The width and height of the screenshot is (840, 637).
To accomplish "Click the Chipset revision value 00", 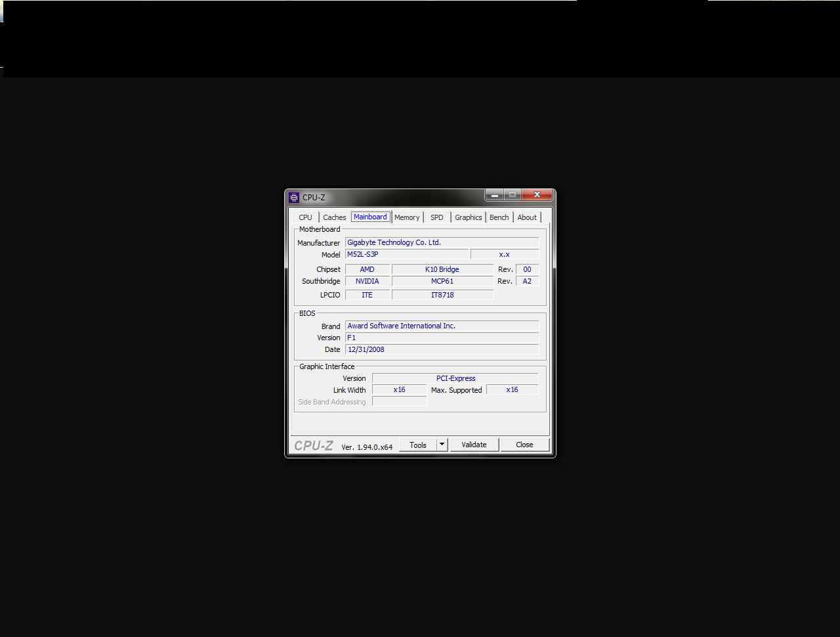I will coord(528,269).
